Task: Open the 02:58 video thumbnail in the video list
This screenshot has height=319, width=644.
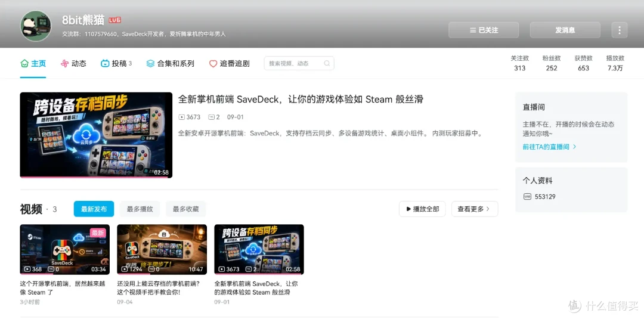Action: 259,249
